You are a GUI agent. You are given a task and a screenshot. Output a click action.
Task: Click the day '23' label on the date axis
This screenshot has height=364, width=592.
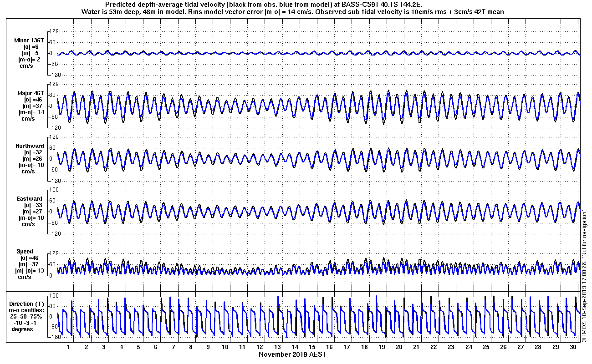[x=451, y=347]
